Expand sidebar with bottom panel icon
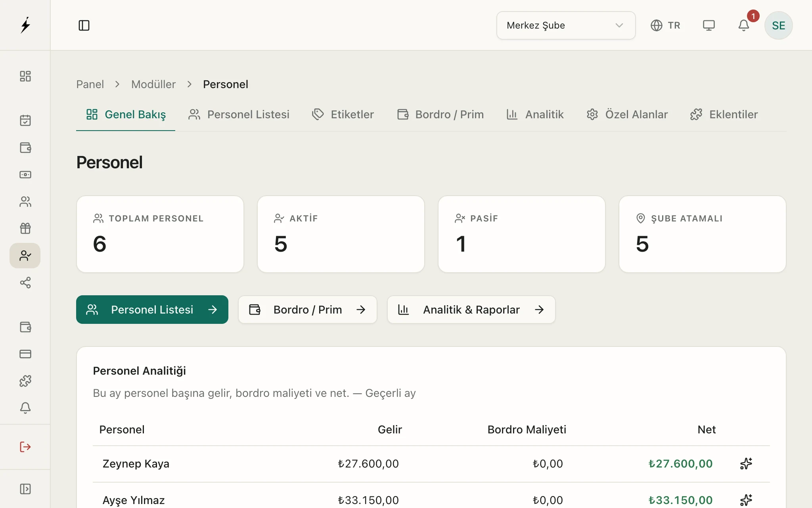812x508 pixels. tap(25, 489)
